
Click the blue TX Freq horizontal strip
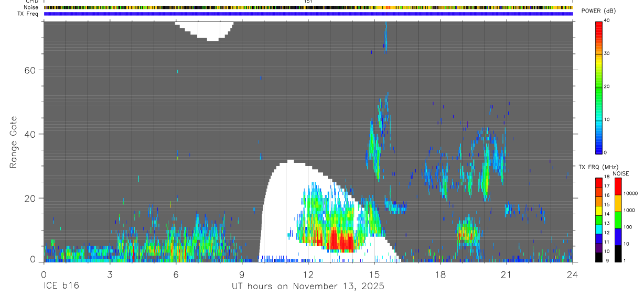pos(308,14)
